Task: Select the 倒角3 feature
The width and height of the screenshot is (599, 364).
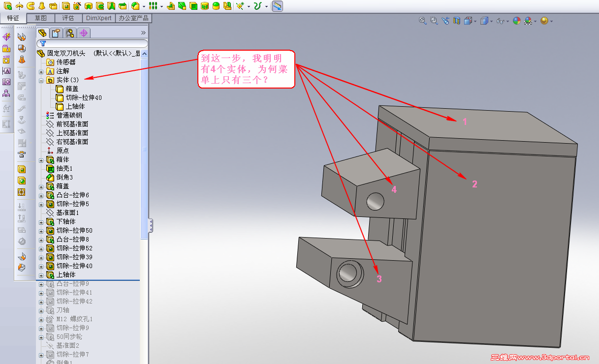Action: point(59,177)
